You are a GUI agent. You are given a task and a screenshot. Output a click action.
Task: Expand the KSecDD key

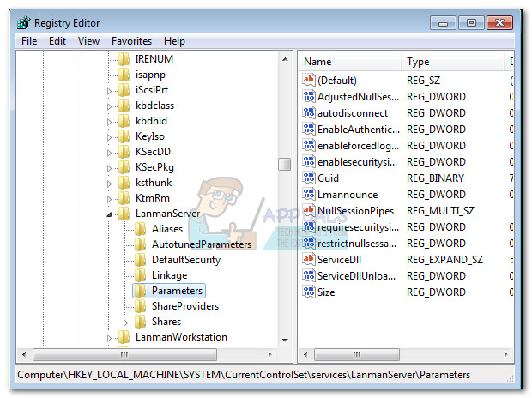[109, 153]
